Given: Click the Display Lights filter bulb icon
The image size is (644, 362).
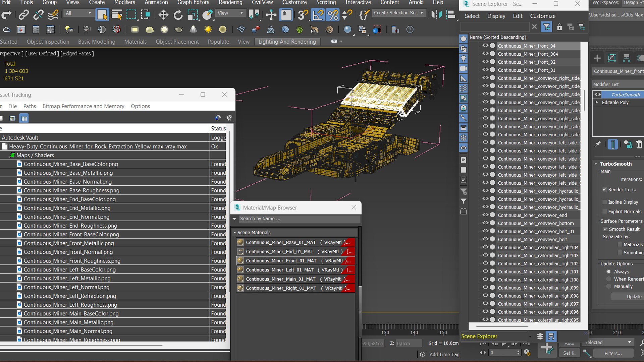Looking at the screenshot, I should [x=463, y=59].
